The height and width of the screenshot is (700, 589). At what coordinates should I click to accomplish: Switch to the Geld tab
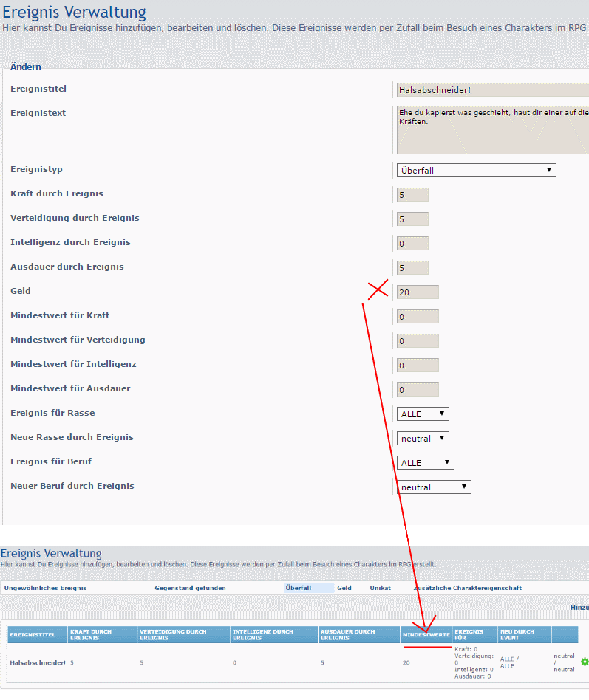pos(344,588)
